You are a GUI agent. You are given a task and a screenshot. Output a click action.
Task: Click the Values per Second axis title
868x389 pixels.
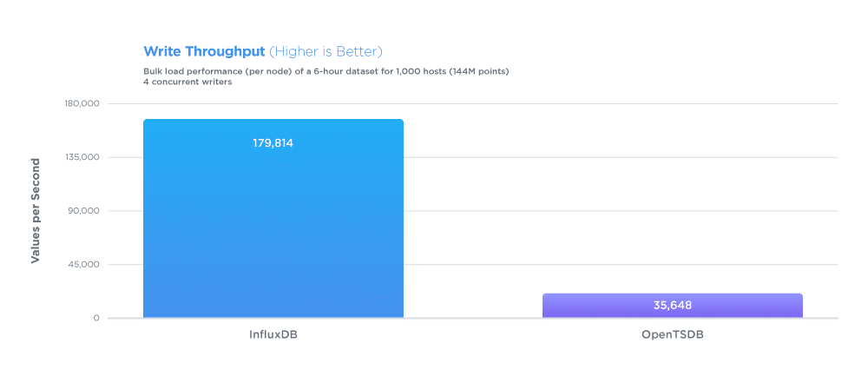point(36,211)
